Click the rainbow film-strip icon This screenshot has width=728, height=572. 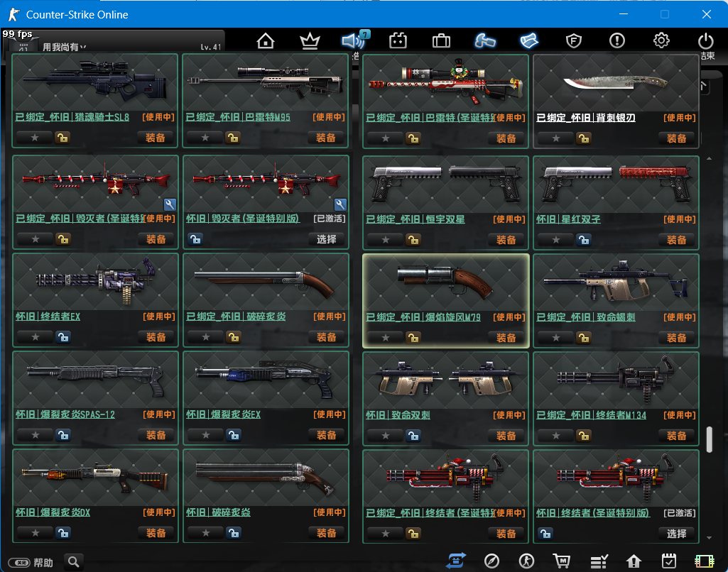705,561
